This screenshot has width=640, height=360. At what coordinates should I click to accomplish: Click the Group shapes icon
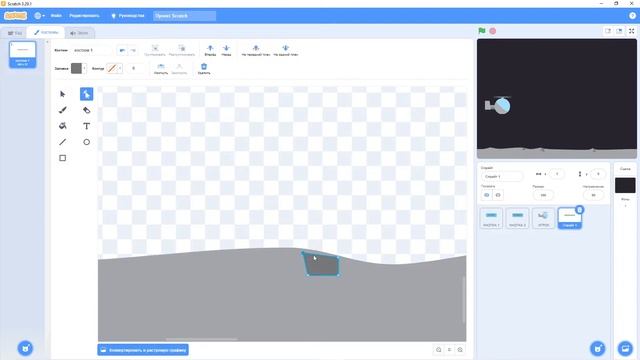click(x=155, y=50)
